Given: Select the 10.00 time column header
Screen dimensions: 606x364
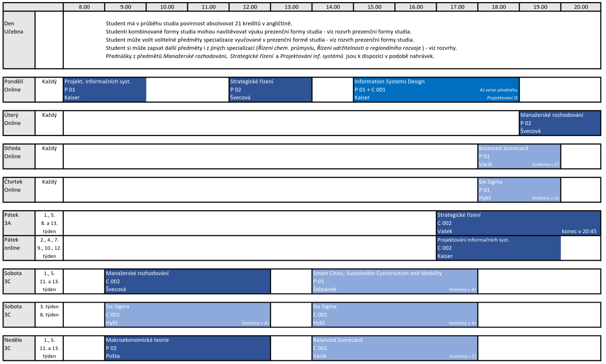Looking at the screenshot, I should point(167,7).
